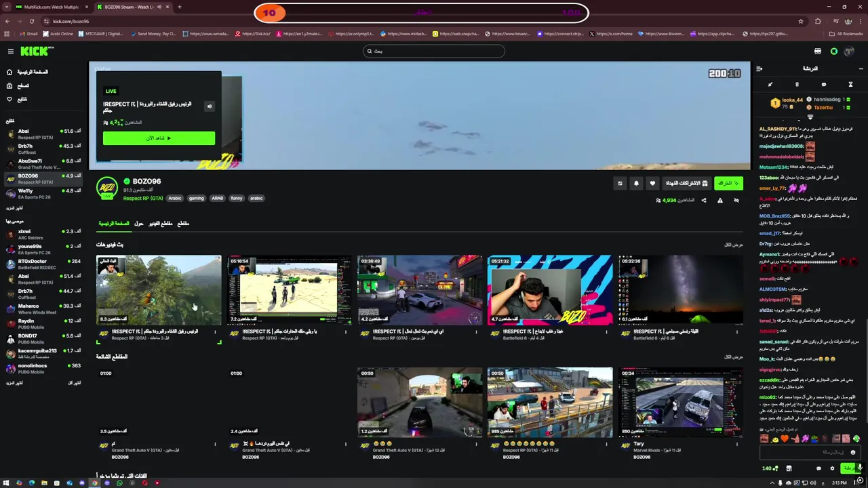Click show all link for popular clips
The height and width of the screenshot is (488, 868).
pyautogui.click(x=734, y=357)
